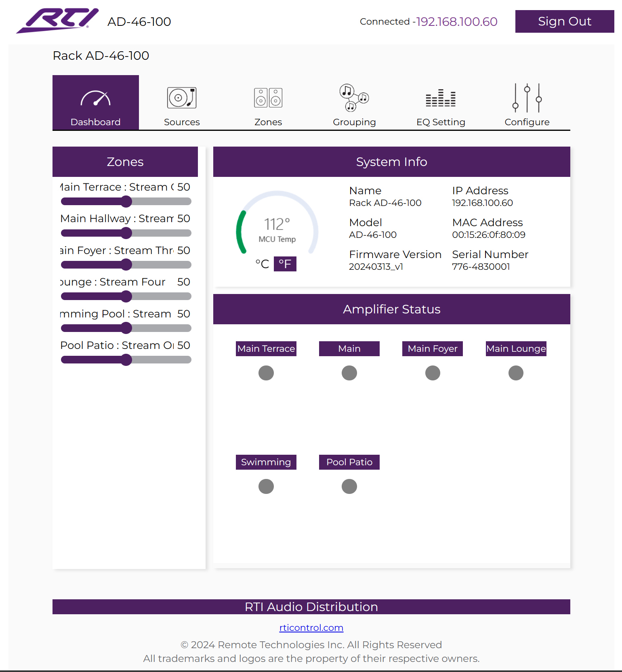Click the Main Terrace amplifier label
622x672 pixels.
point(266,349)
